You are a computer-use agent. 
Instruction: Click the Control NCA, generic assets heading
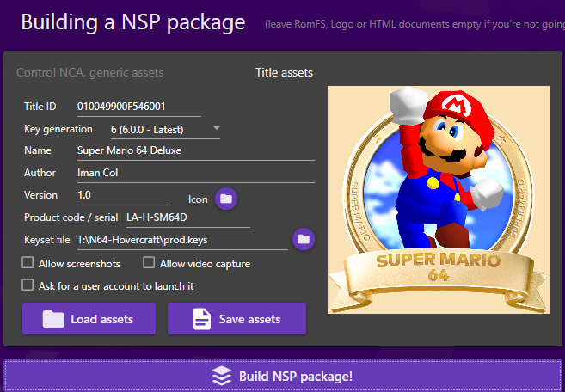90,73
